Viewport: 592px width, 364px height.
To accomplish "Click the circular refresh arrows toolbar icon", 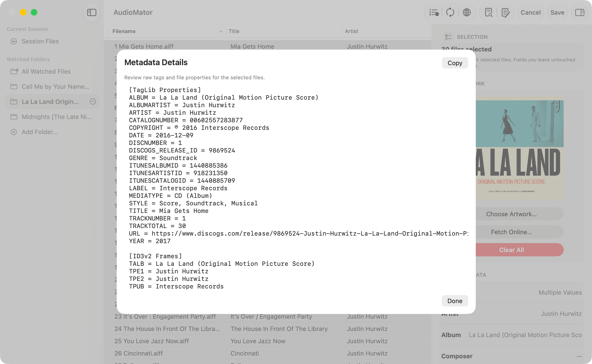I will (450, 12).
